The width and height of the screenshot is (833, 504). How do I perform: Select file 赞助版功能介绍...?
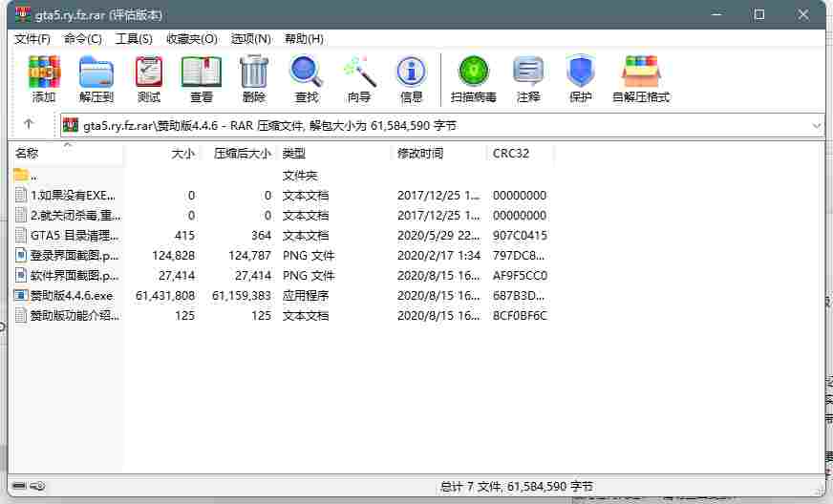coord(75,315)
